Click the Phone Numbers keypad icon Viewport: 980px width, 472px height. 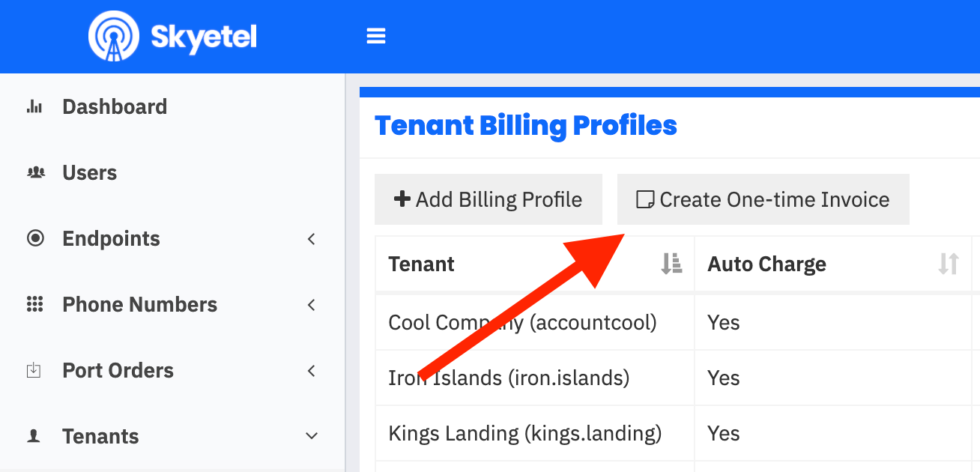(35, 304)
